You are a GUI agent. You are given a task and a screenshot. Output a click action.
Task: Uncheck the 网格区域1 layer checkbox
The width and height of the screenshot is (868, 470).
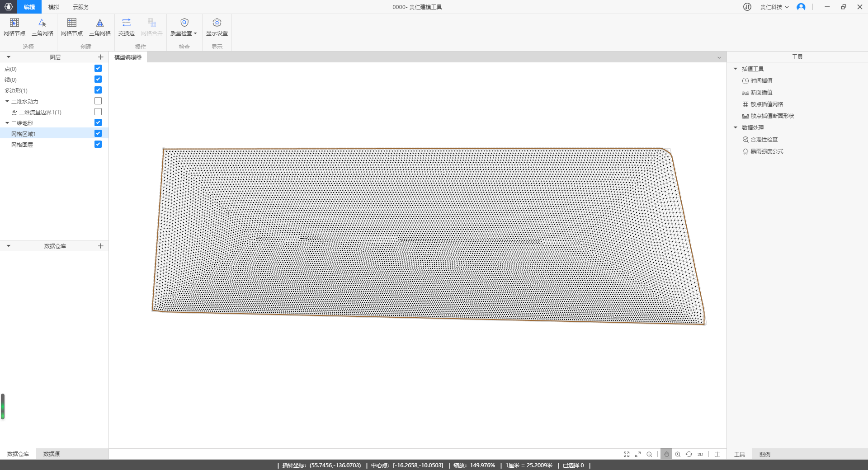[x=98, y=133]
